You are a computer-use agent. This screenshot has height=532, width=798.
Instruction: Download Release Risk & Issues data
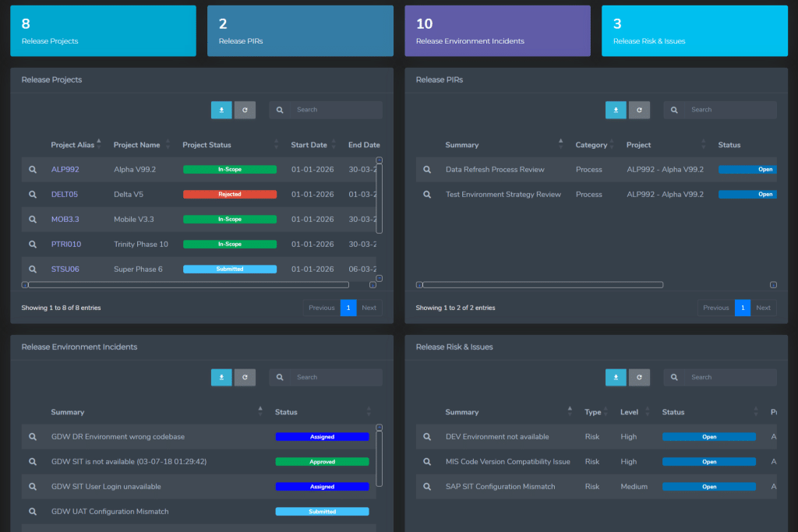coord(616,377)
